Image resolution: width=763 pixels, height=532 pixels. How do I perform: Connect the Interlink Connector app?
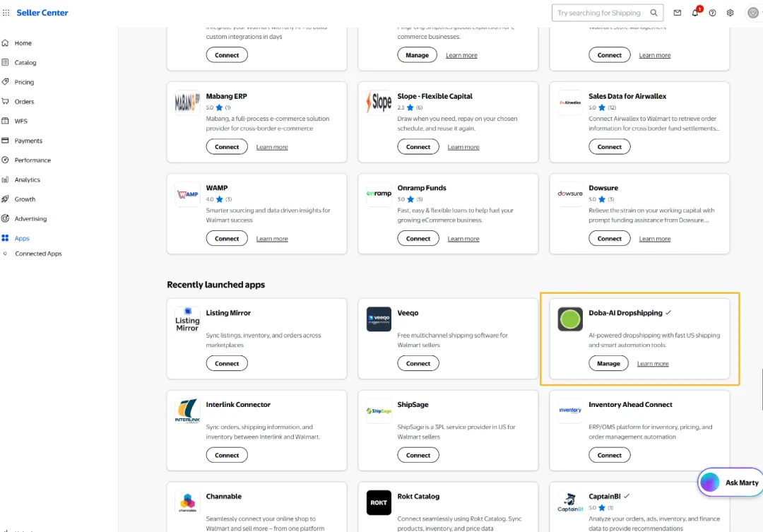[227, 455]
